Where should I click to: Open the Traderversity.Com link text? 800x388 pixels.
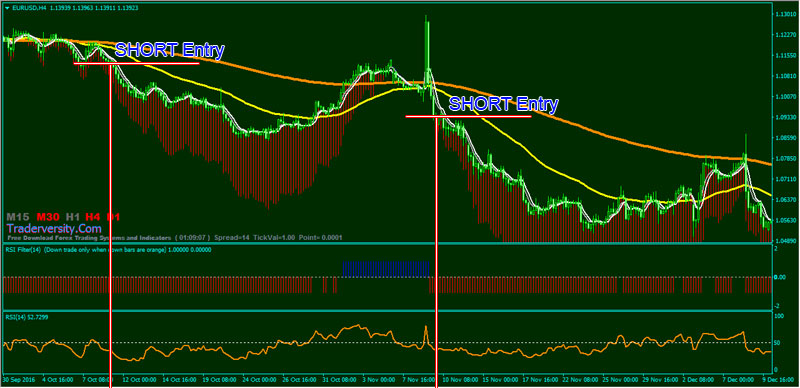pos(54,229)
